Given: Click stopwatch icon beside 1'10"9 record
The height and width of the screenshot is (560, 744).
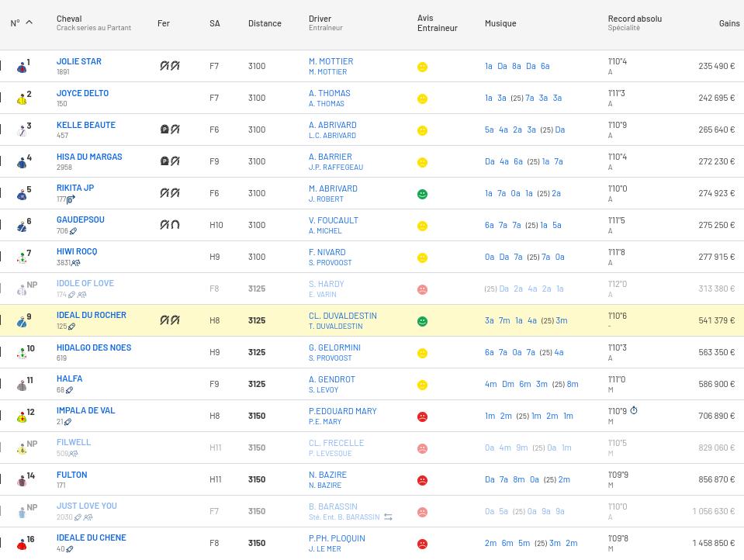Looking at the screenshot, I should [x=634, y=410].
